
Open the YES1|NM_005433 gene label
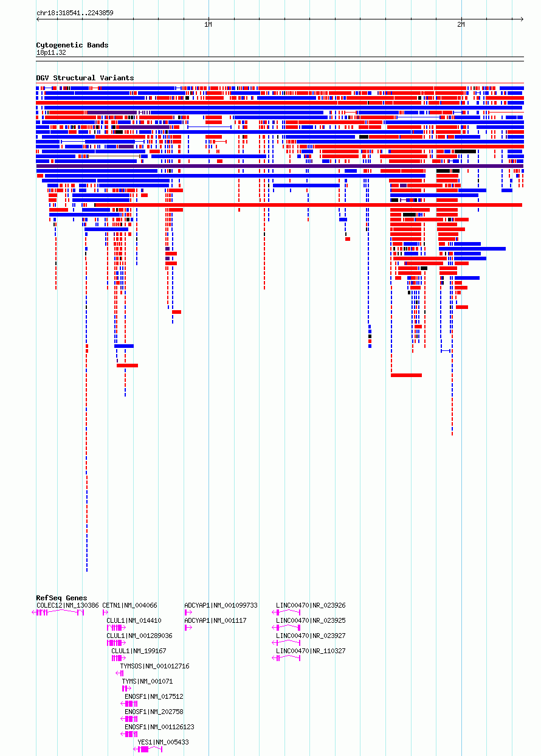(163, 742)
